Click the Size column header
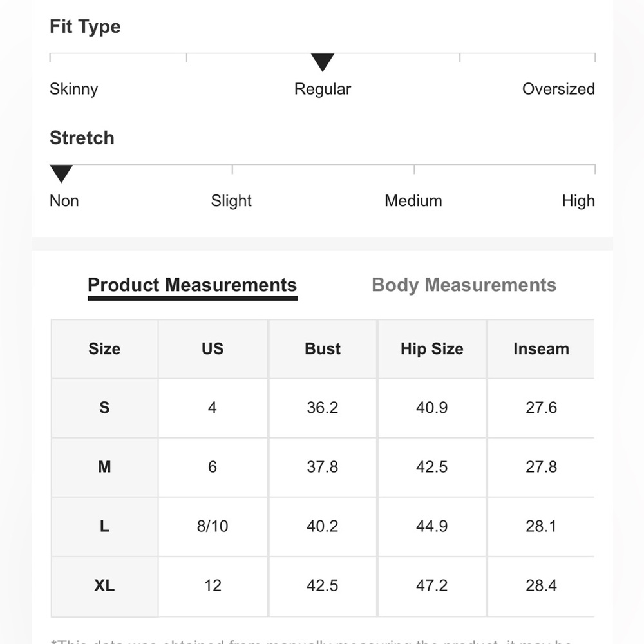Image resolution: width=644 pixels, height=644 pixels. (104, 348)
